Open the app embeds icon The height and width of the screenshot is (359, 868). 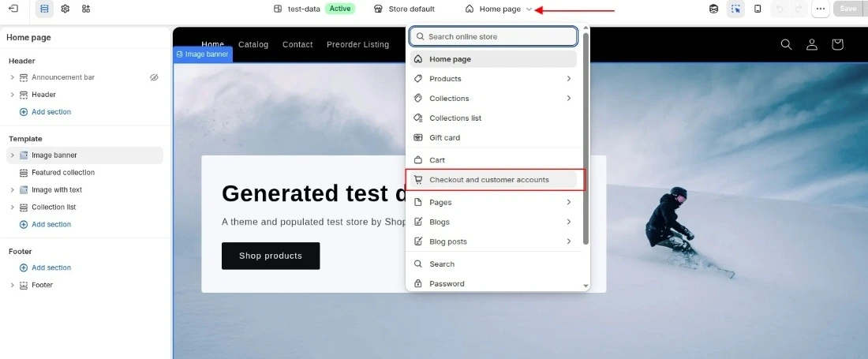click(x=86, y=9)
